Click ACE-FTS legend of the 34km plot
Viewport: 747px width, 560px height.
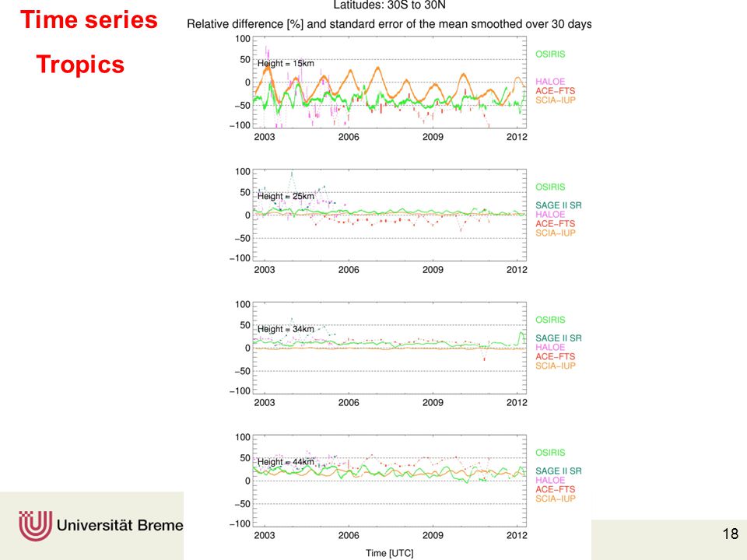(x=556, y=357)
